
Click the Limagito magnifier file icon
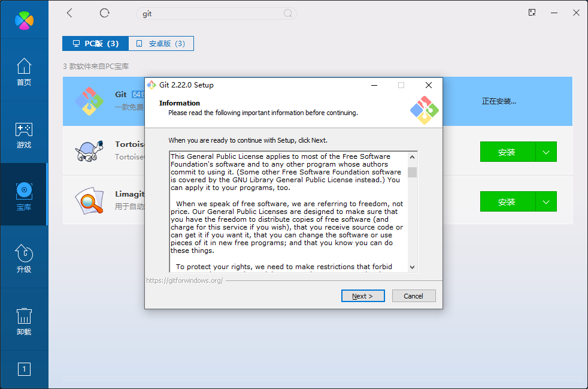(x=89, y=201)
